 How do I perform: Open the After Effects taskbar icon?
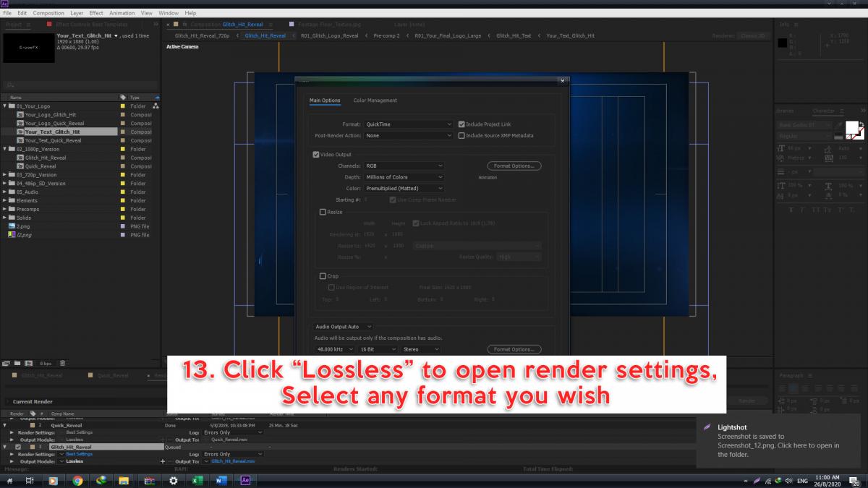244,480
